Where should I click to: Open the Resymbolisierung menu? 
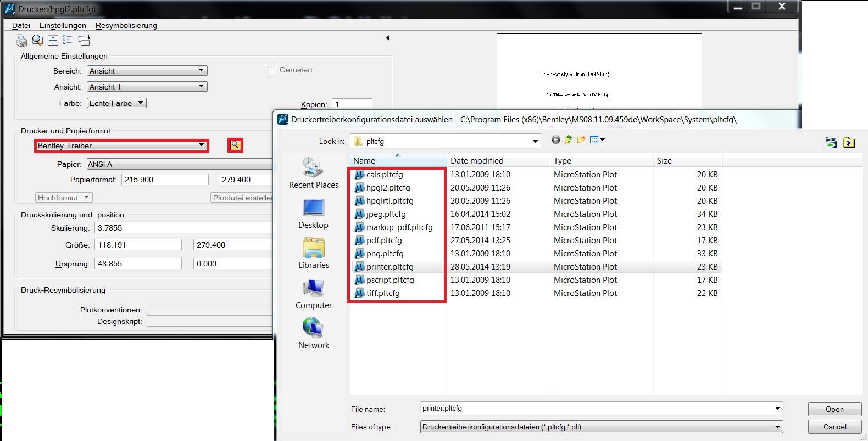[126, 25]
